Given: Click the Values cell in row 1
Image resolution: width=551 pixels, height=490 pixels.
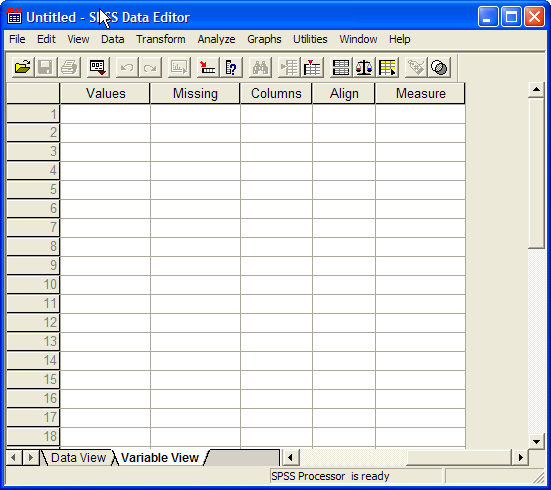Looking at the screenshot, I should [105, 114].
